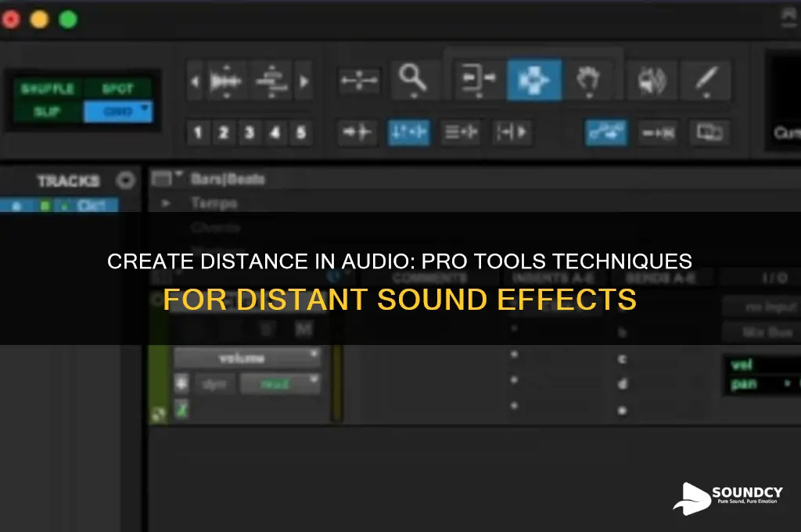Toggle the blue Automation Follows Edit button
The width and height of the screenshot is (801, 532).
[606, 132]
